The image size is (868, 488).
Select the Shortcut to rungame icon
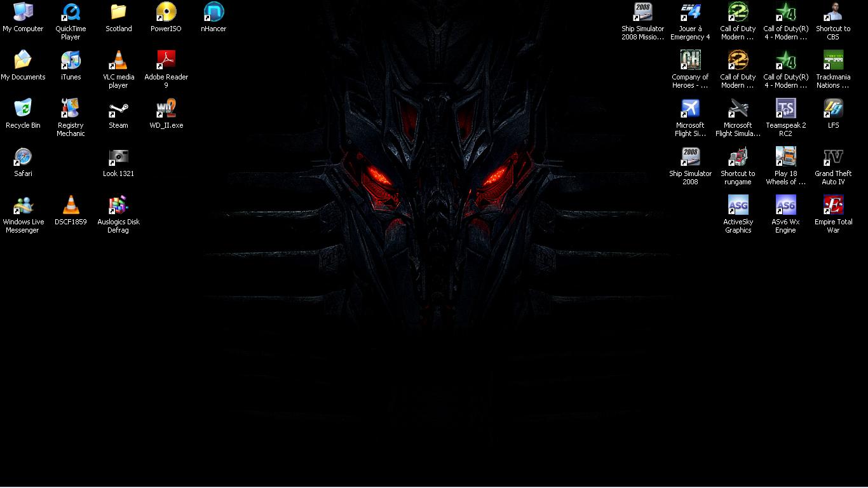coord(738,157)
